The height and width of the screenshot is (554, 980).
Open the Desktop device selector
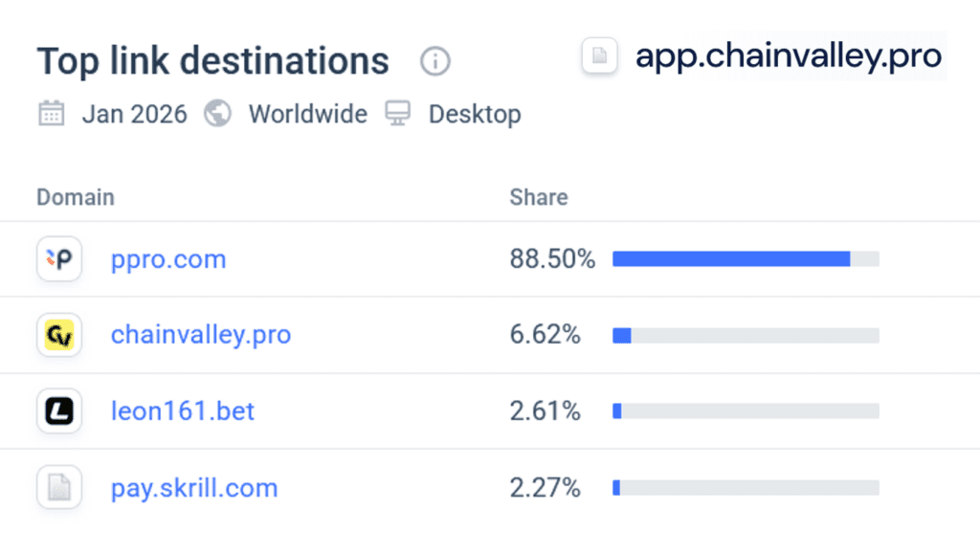[474, 113]
